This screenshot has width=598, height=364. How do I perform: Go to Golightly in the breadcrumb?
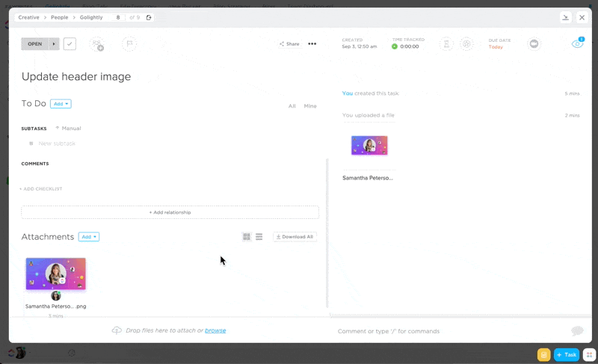pyautogui.click(x=91, y=17)
